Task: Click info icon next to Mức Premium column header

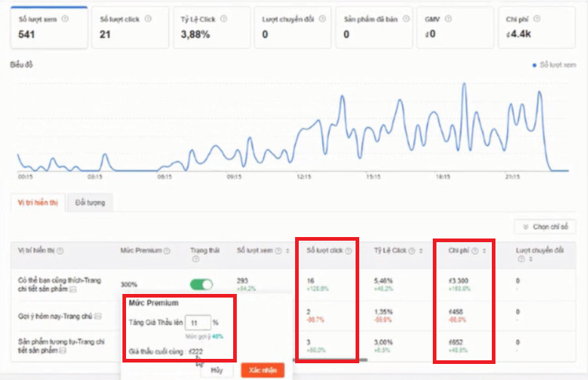Action: 167,251
